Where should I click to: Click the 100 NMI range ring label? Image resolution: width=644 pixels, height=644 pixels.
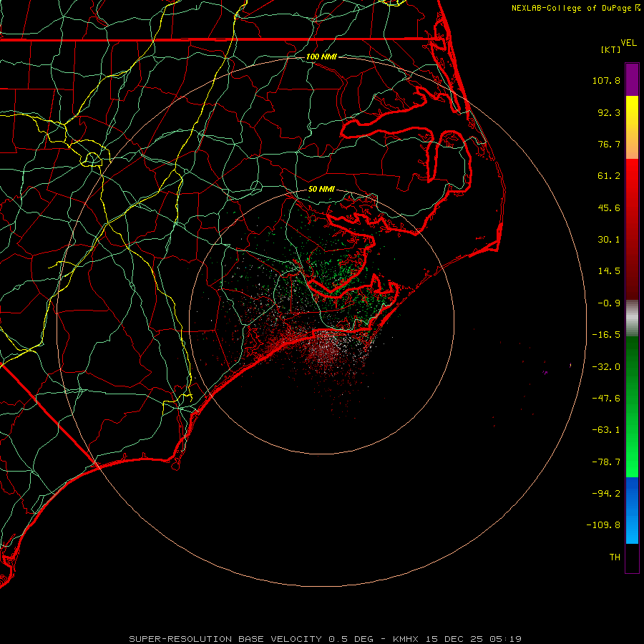click(x=321, y=57)
